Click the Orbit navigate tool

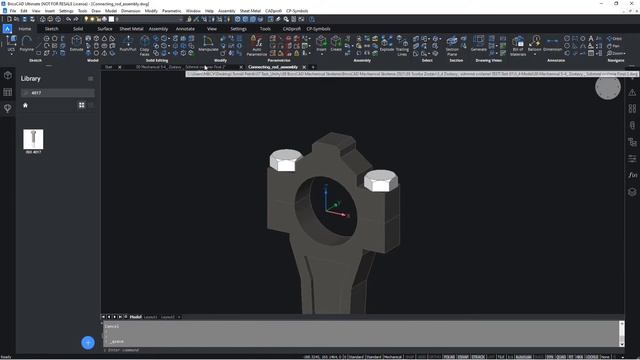point(614,38)
